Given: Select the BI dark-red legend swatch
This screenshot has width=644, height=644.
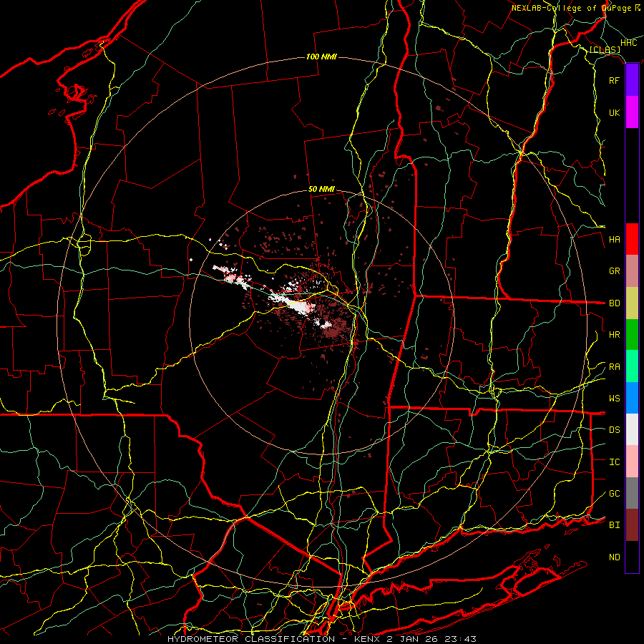Looking at the screenshot, I should pos(632,525).
